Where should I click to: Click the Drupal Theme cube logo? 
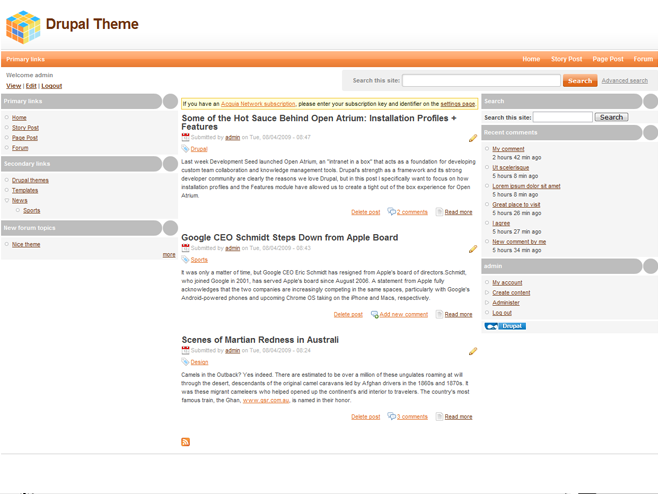[x=23, y=27]
